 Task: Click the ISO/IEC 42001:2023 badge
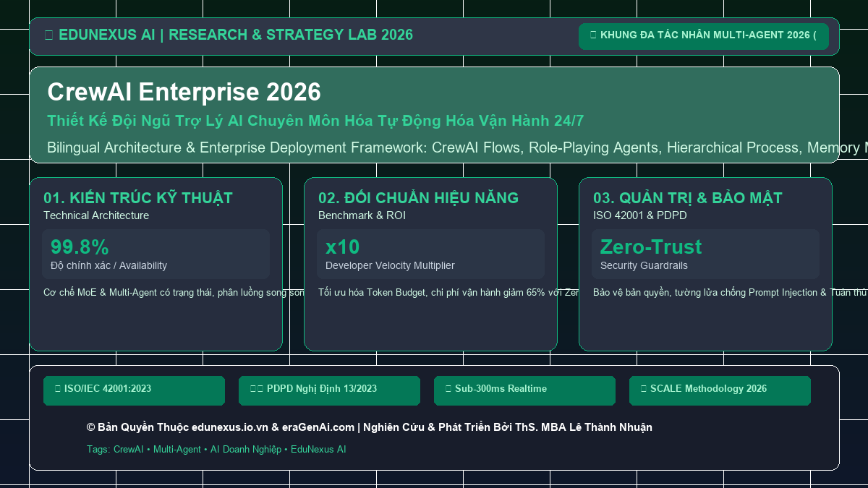click(134, 390)
